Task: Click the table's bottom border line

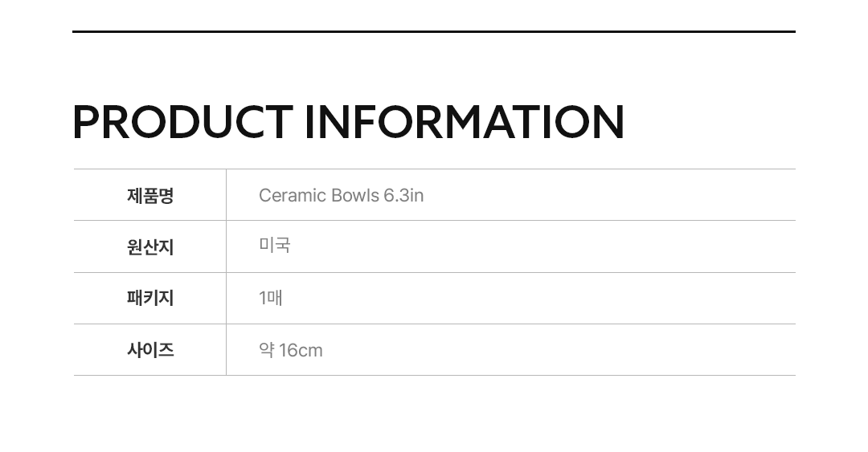Action: pos(434,375)
